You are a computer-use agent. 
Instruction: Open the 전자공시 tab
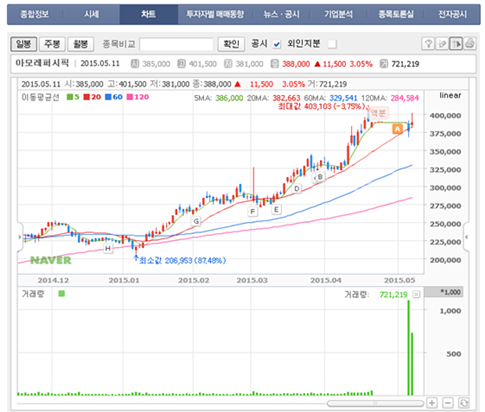tap(452, 14)
